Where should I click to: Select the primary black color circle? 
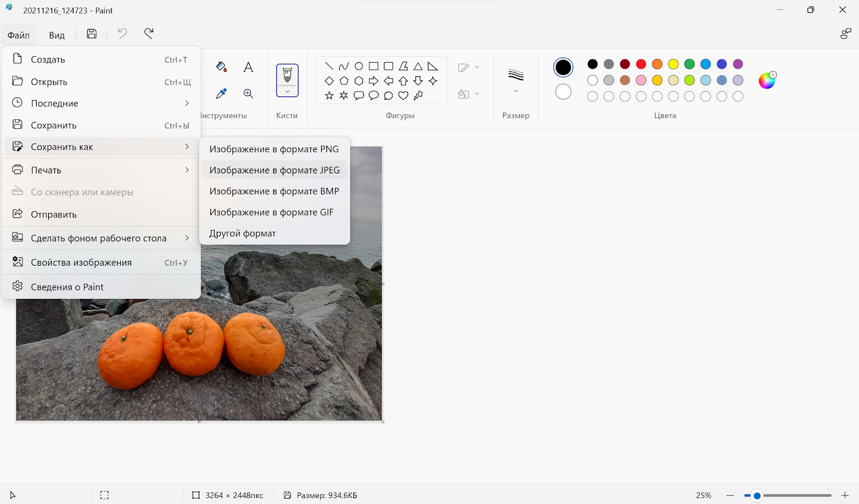click(563, 67)
